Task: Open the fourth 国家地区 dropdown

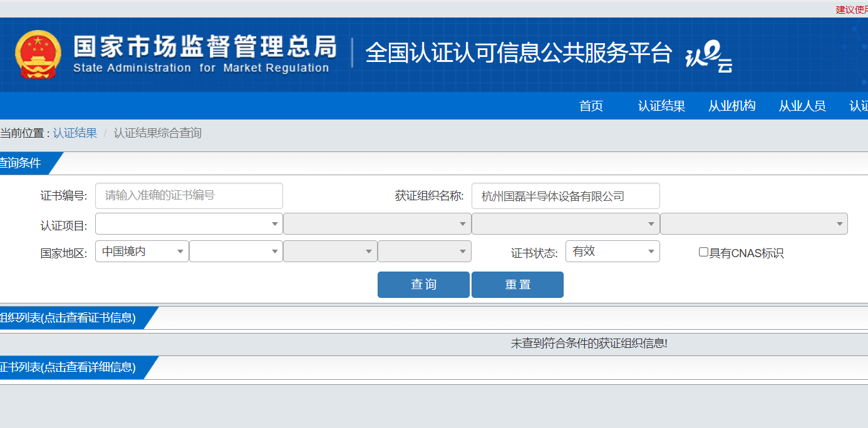Action: tap(425, 251)
